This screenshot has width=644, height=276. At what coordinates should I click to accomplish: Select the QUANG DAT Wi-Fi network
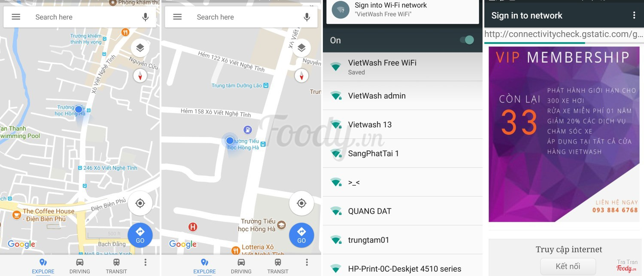(403, 211)
